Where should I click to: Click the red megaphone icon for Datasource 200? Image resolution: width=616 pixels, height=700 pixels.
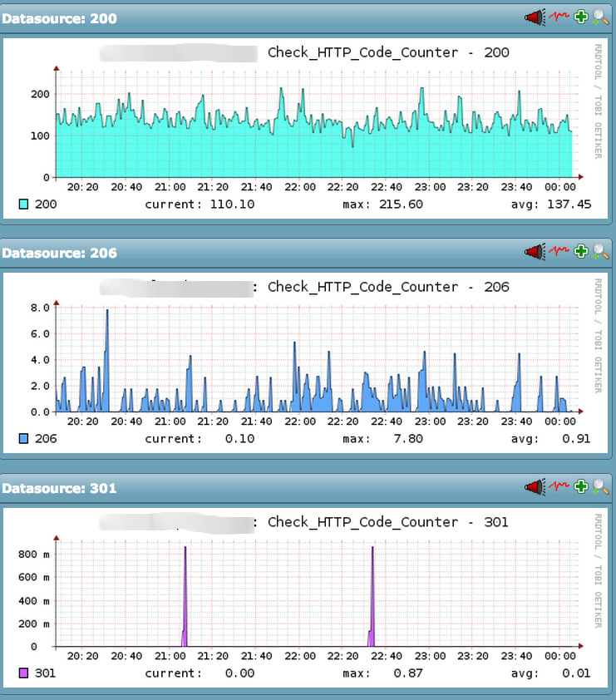[535, 17]
